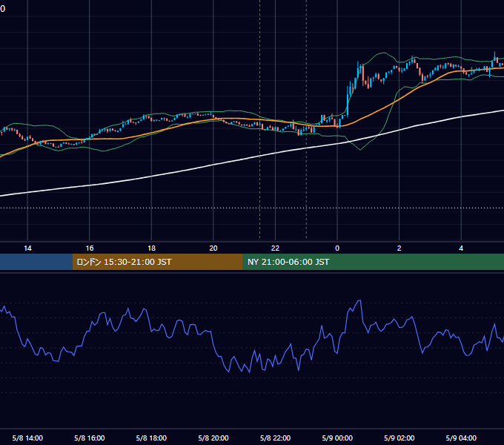Select the hour label 14 on the time axis
This screenshot has height=445, width=504.
tap(27, 248)
